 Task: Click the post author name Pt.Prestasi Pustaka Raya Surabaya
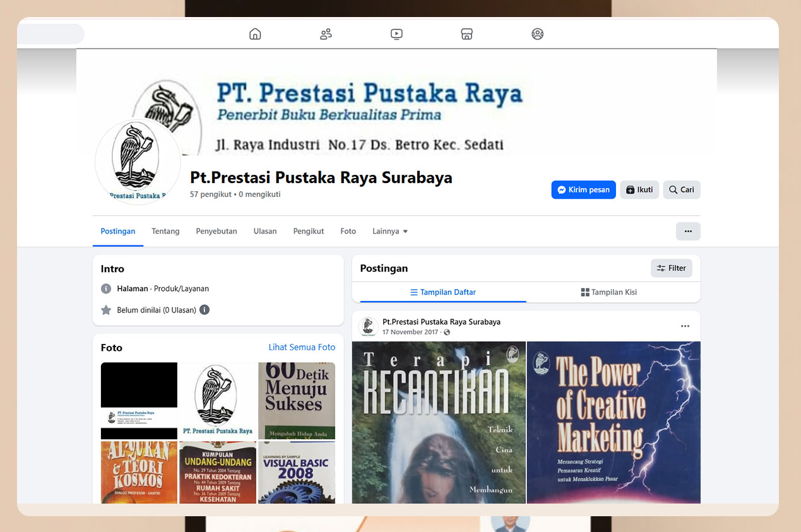click(x=441, y=322)
